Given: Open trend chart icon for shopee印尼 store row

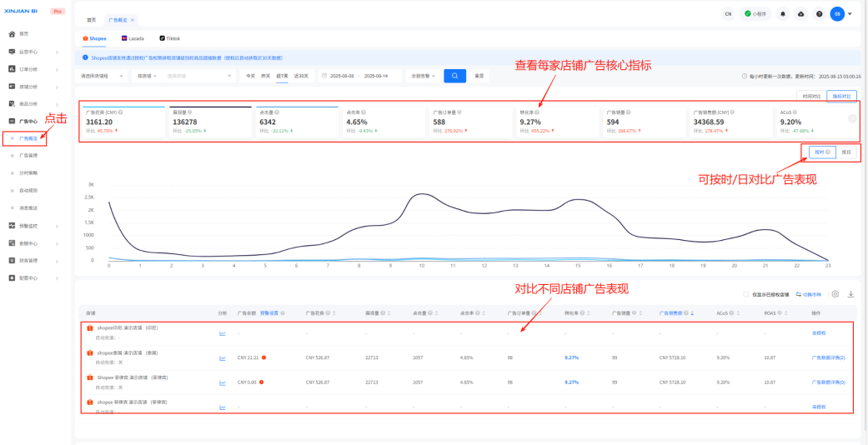Looking at the screenshot, I should [x=223, y=333].
